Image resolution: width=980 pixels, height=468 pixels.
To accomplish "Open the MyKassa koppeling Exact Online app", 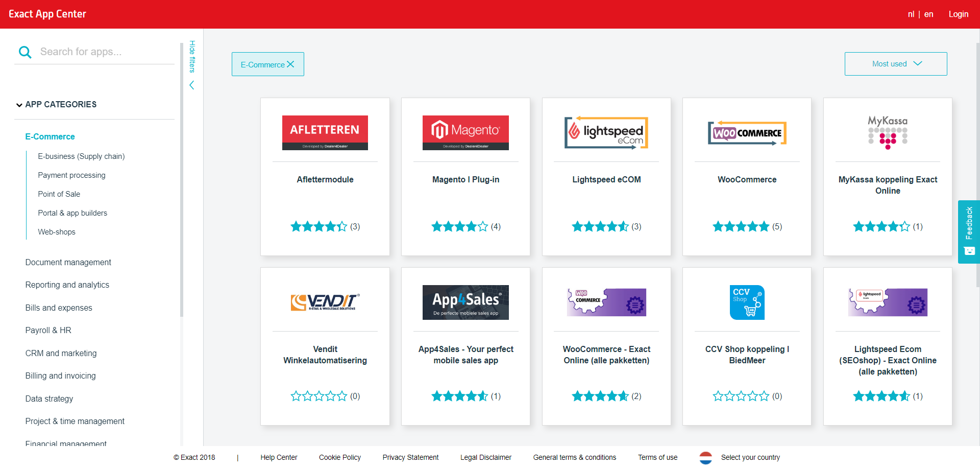I will point(888,132).
